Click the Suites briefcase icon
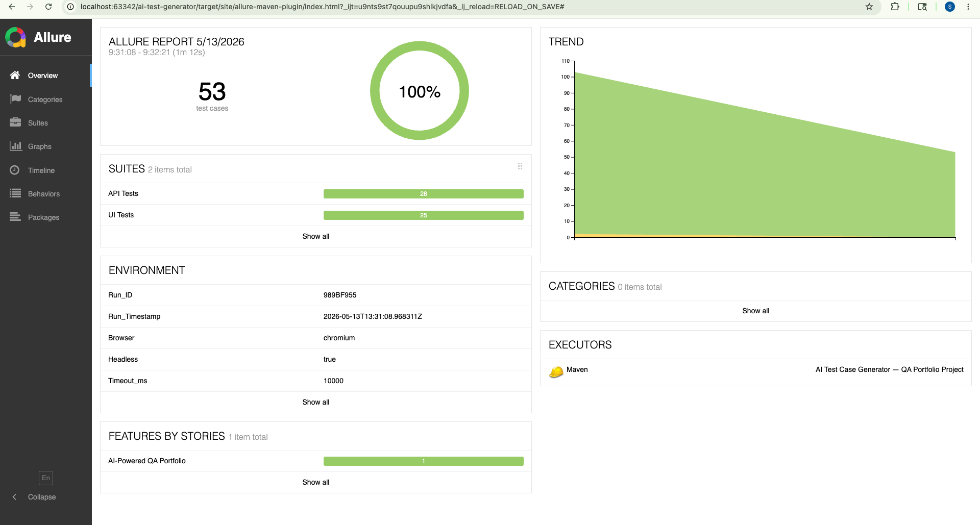Viewport: 980px width, 525px height. [15, 122]
